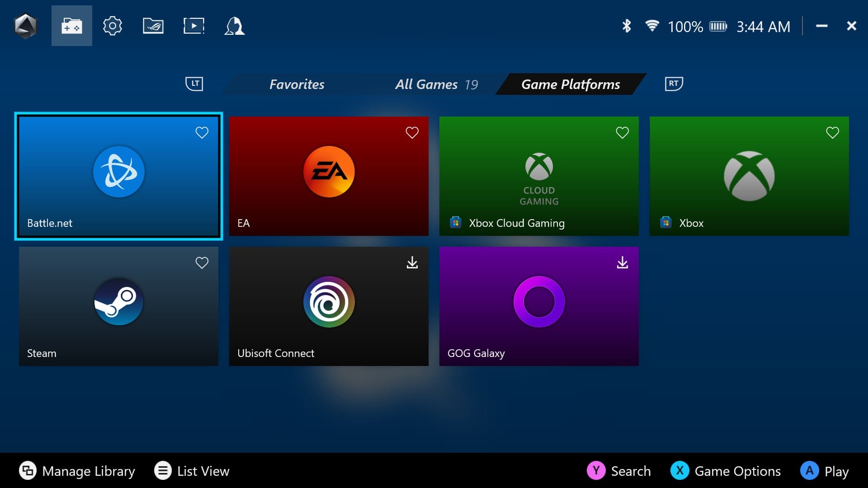The width and height of the screenshot is (868, 488).
Task: Click the EA logo
Action: (329, 172)
